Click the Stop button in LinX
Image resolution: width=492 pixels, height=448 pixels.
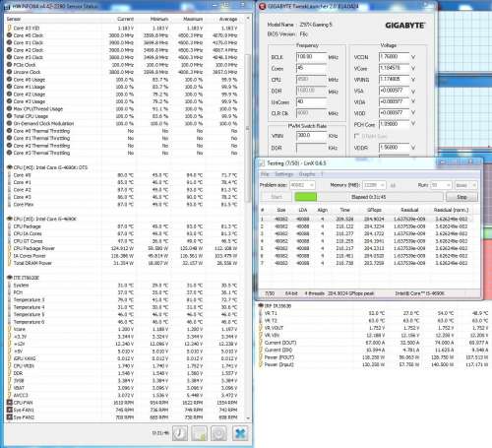click(x=461, y=197)
